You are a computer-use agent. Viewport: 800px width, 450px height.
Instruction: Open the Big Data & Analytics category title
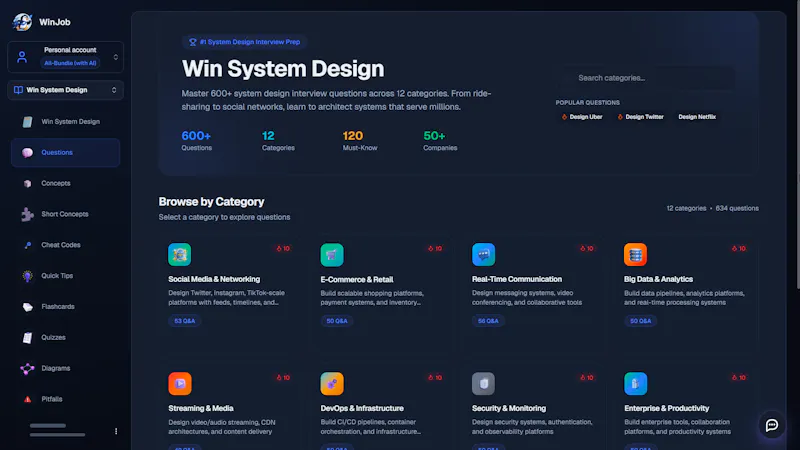tap(658, 279)
